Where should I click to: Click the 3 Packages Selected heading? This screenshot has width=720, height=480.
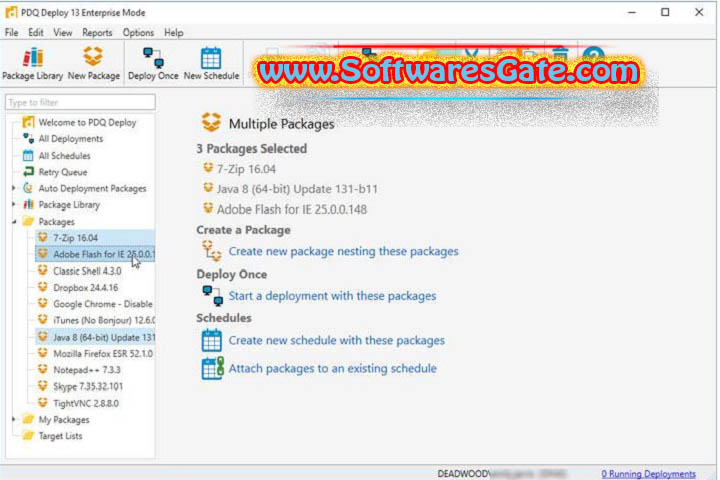[x=252, y=149]
